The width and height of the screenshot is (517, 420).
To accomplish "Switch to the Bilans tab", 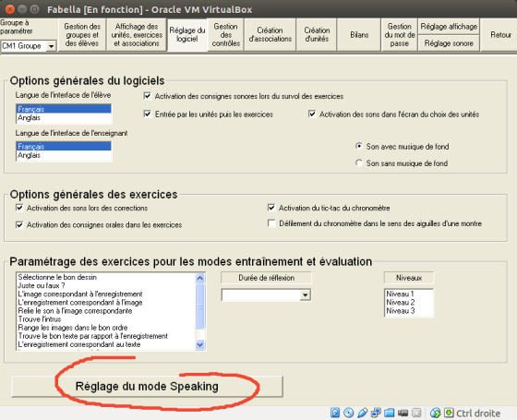I will tap(359, 35).
